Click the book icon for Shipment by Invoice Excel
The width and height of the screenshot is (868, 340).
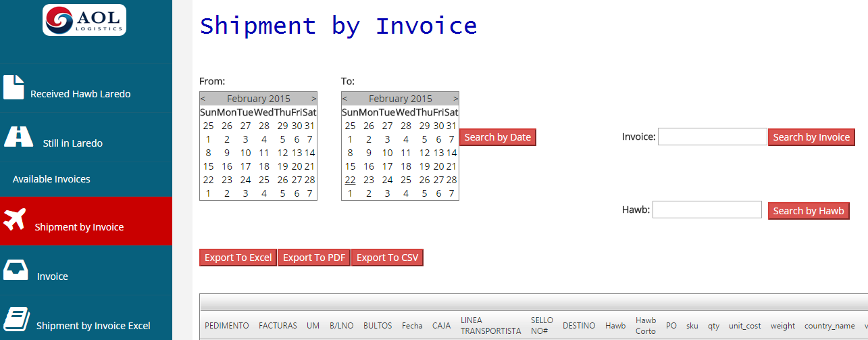coord(16,318)
